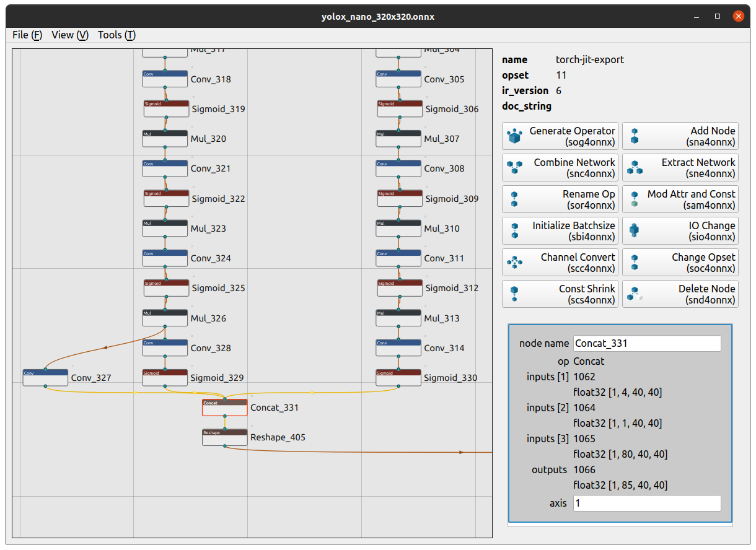Select the Conv_314 node

pos(398,347)
